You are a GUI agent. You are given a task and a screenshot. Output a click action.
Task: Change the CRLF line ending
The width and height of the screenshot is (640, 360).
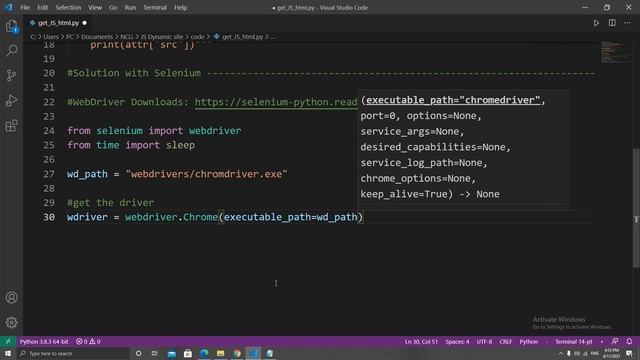505,341
